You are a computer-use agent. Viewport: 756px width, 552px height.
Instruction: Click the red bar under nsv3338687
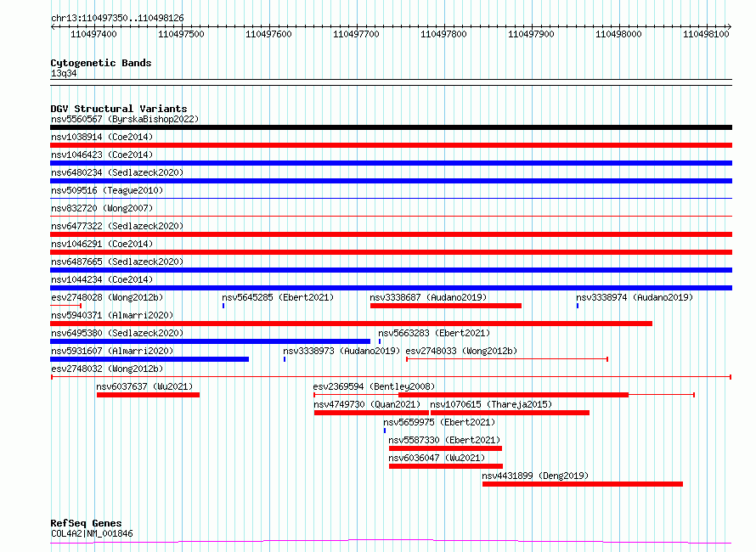(x=445, y=306)
